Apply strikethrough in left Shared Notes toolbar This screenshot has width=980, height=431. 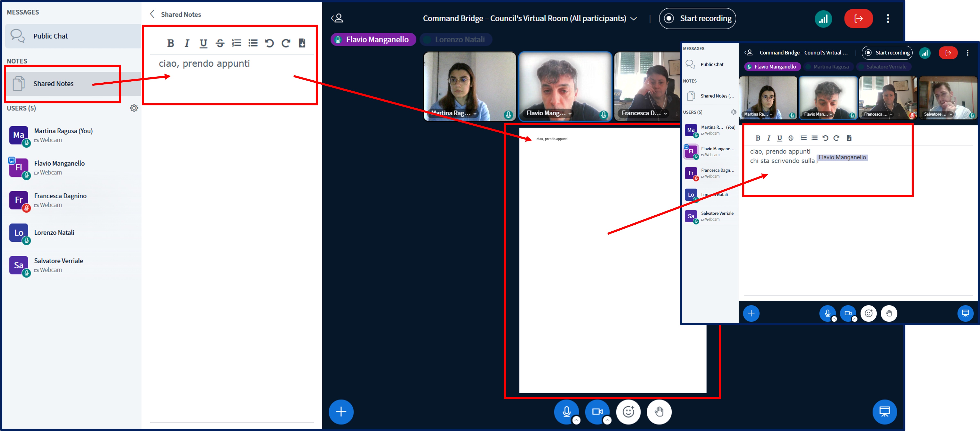tap(220, 43)
